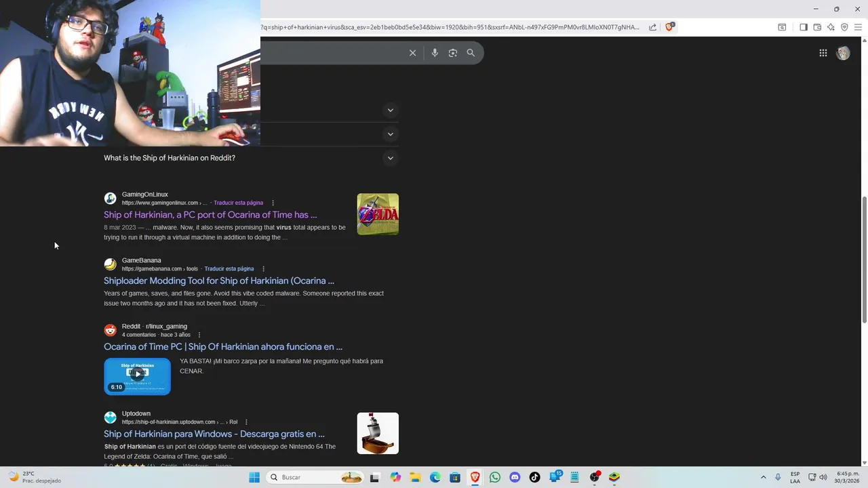Show hidden system tray icons chevron
The height and width of the screenshot is (488, 868).
tap(763, 477)
